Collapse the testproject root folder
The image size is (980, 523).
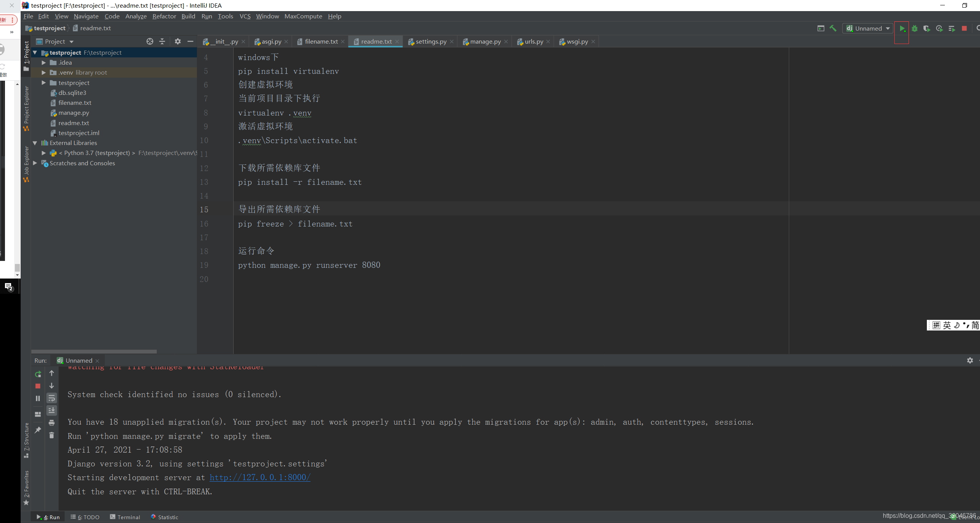click(x=35, y=52)
